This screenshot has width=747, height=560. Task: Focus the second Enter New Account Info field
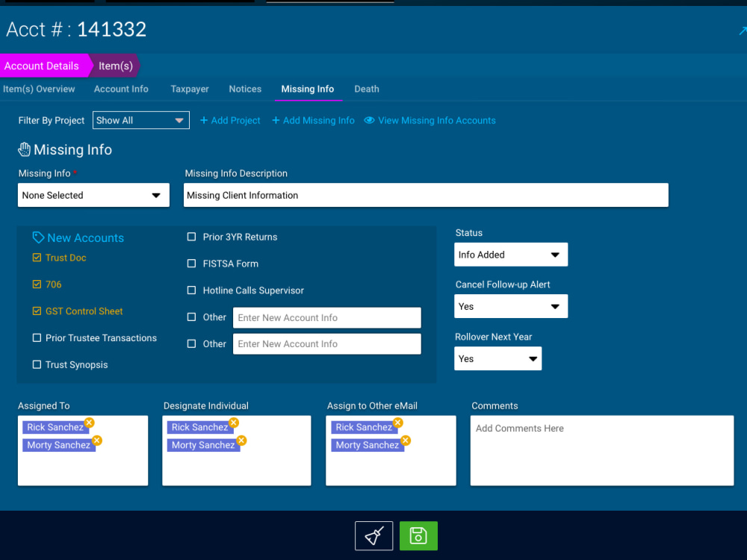[327, 343]
